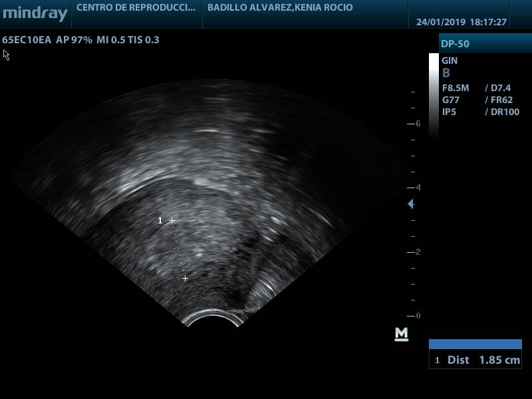Click the date and time display

pos(462,22)
